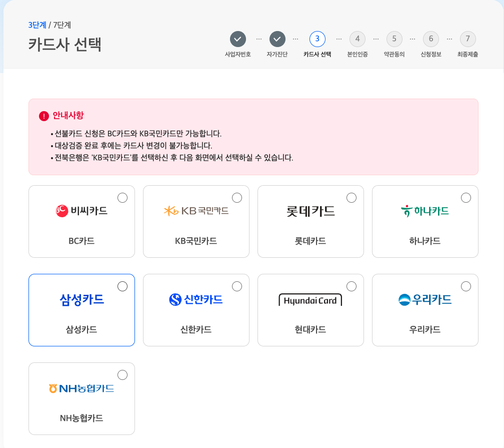This screenshot has height=448, width=504.
Task: Click the 사업자번호 step label
Action: (238, 55)
